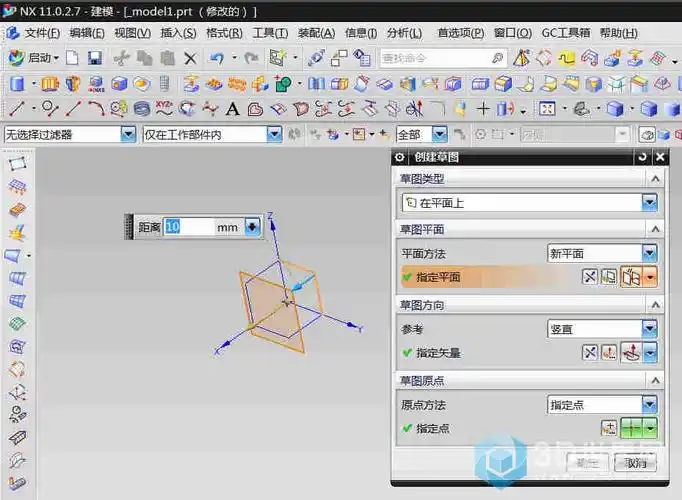Click the reverse direction icon beside 指定矢量
This screenshot has height=500, width=682.
[x=590, y=353]
